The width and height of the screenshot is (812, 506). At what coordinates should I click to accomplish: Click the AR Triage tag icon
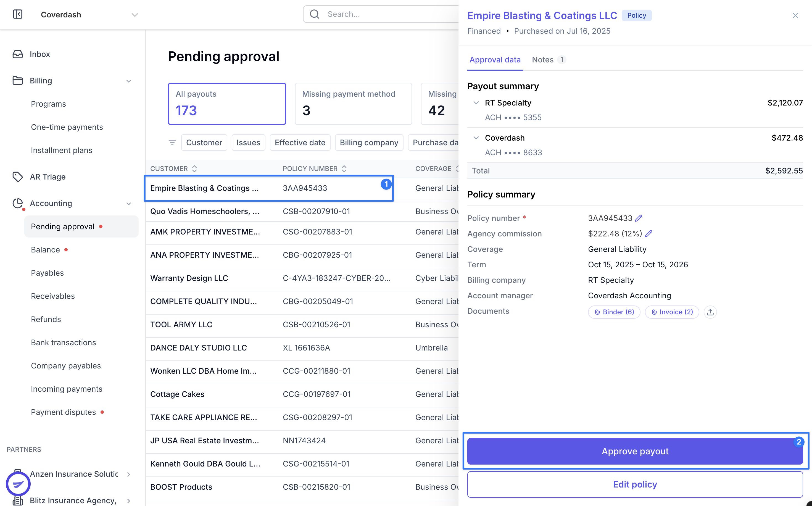coord(18,177)
